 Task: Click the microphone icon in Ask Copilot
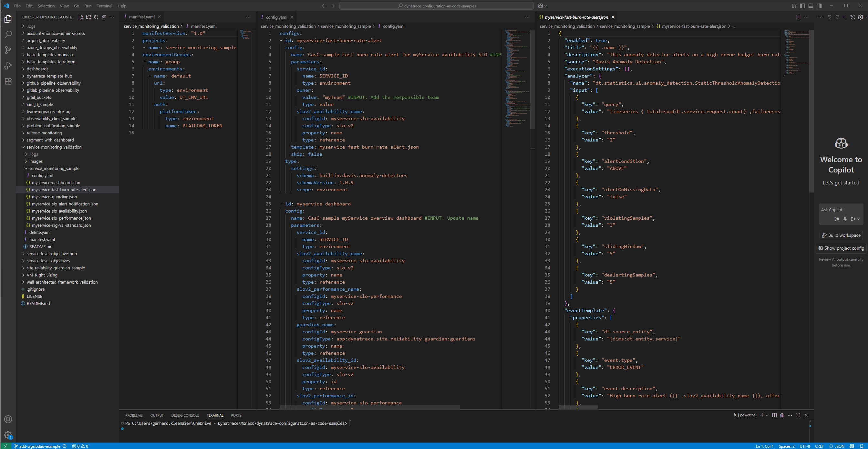click(845, 219)
